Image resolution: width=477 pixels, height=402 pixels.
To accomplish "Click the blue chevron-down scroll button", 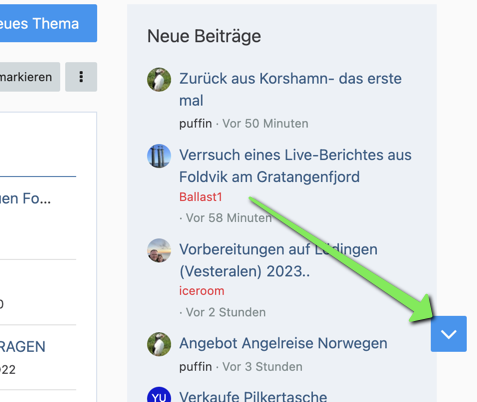I will pos(449,334).
